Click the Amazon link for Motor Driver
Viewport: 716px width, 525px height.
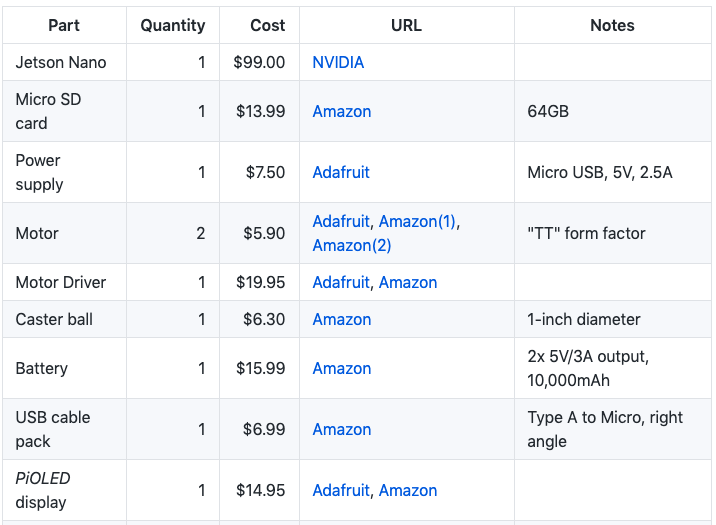407,282
